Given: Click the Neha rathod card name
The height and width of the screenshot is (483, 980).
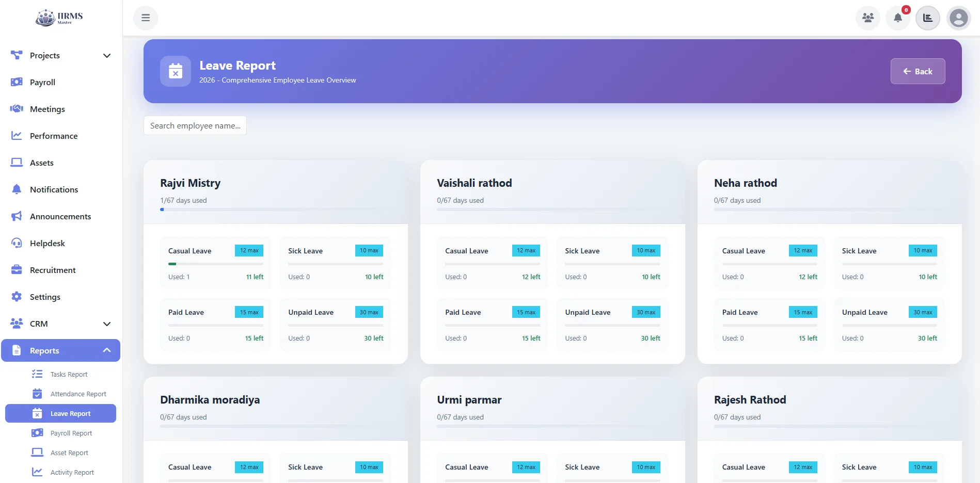Looking at the screenshot, I should click(745, 183).
